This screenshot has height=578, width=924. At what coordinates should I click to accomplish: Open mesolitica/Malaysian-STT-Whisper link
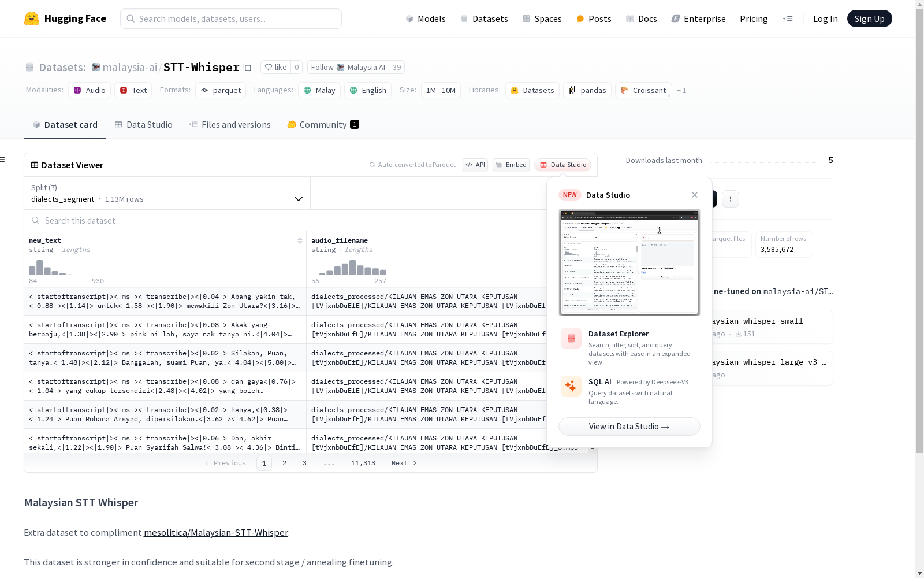click(216, 532)
